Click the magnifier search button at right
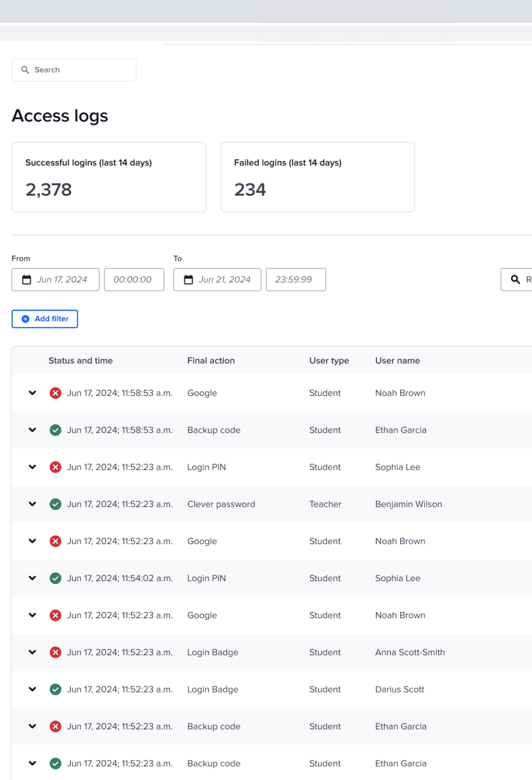 point(515,280)
